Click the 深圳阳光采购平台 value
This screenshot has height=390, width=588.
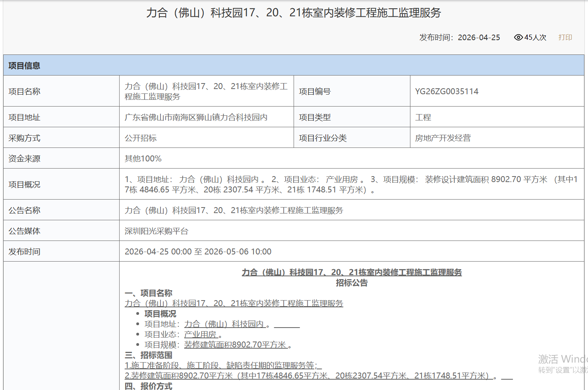click(x=157, y=231)
